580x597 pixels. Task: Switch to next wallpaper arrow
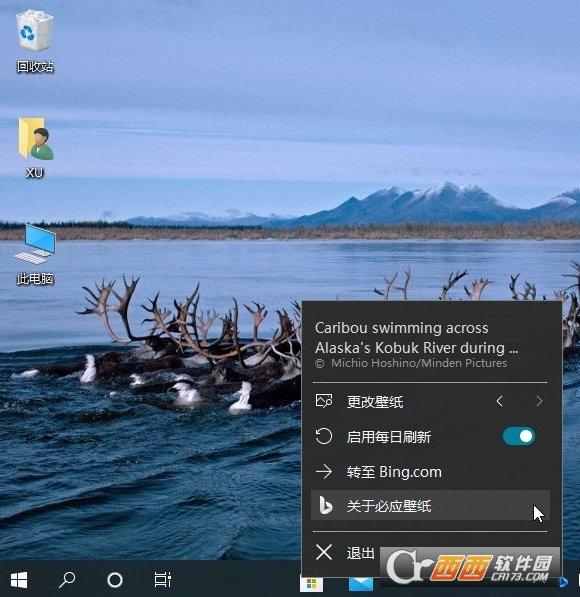point(539,401)
